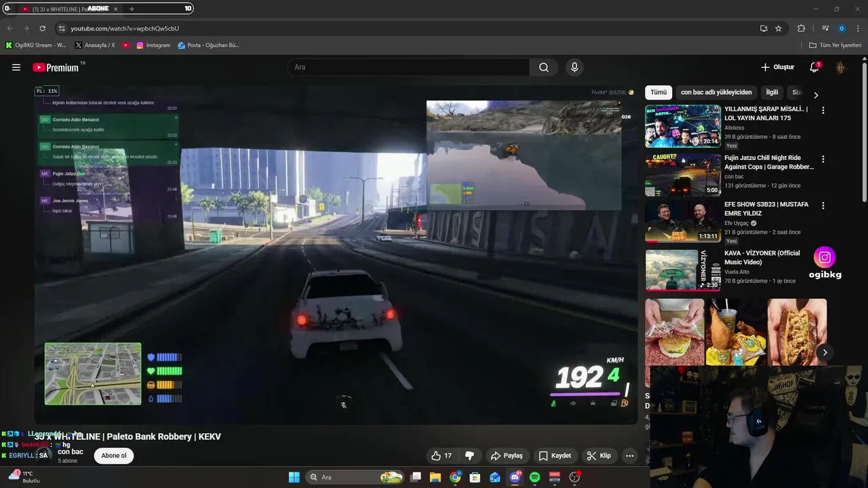Open options menu for EFE SHOW video
This screenshot has width=868, height=488.
tap(823, 205)
